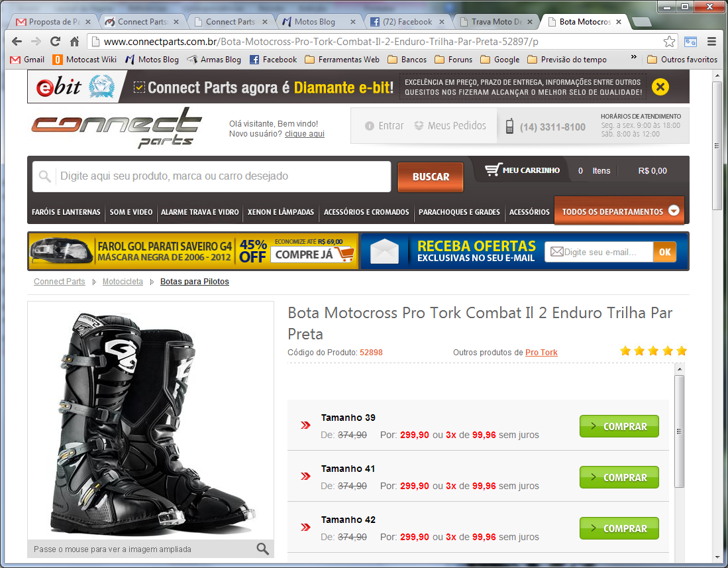Screen dimensions: 728x568
Task: Switch to Trava Moto tab
Action: (496, 21)
